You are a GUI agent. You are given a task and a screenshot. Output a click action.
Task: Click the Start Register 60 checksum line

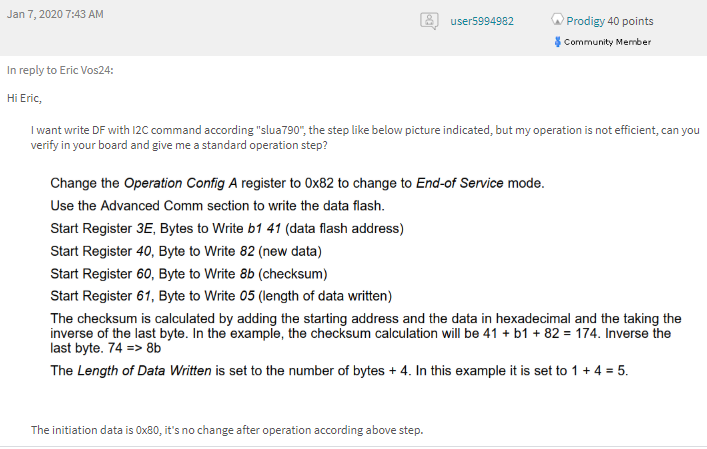coord(188,274)
